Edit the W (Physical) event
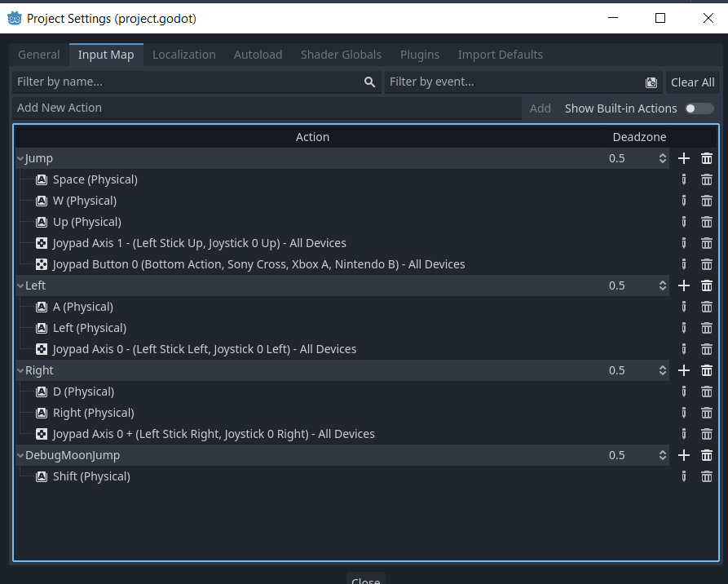 [x=683, y=201]
